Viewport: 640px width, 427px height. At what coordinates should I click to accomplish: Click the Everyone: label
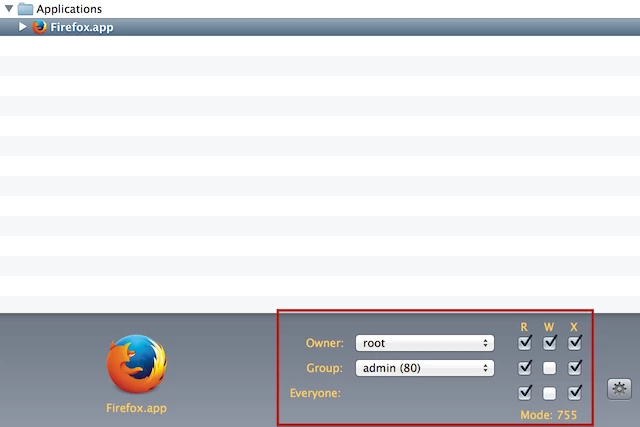coord(315,393)
